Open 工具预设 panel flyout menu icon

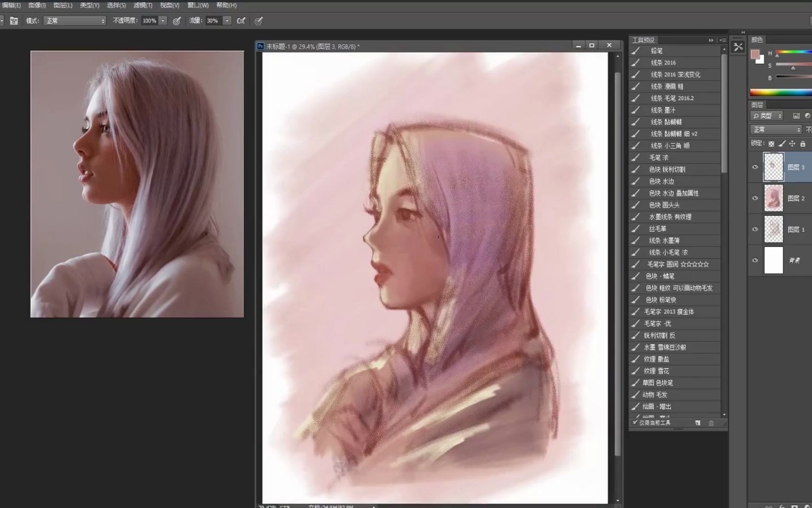(x=723, y=40)
